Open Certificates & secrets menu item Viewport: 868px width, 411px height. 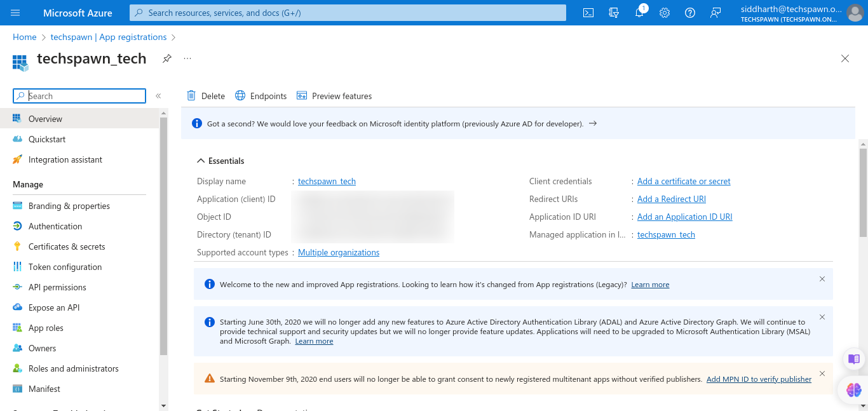pyautogui.click(x=67, y=246)
